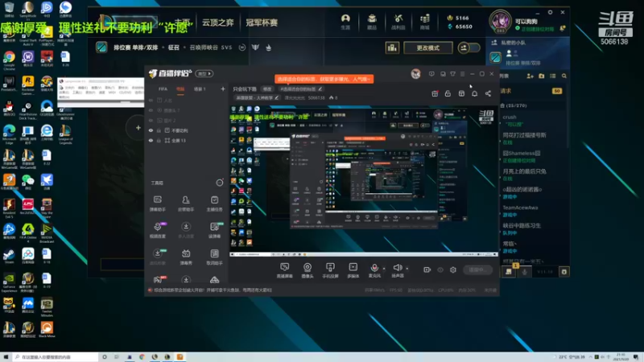
Task: Toggle visibility of the 不要功利 layer
Action: click(151, 130)
